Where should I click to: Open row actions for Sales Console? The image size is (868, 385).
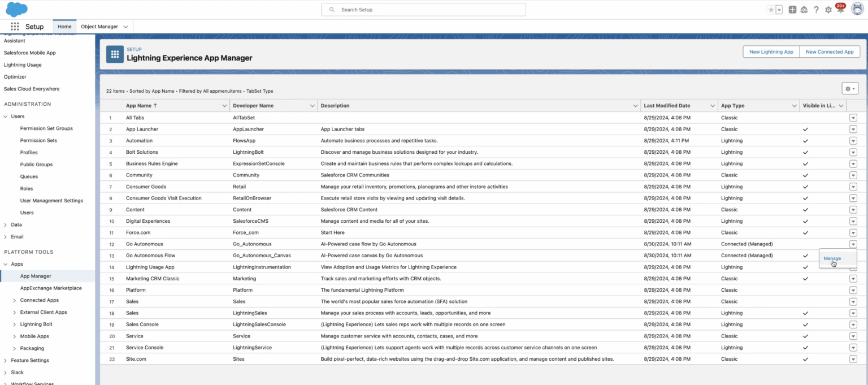[853, 325]
